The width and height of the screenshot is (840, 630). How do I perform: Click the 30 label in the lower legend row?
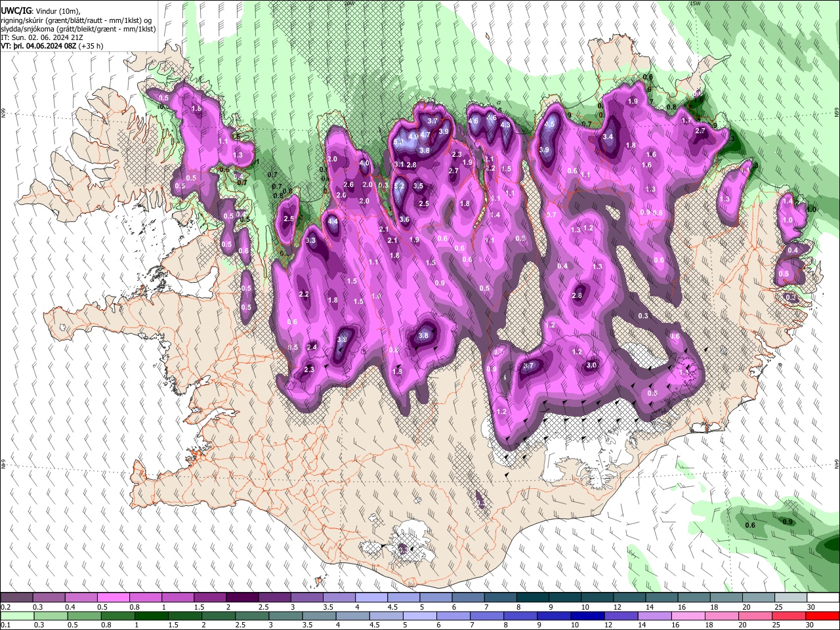click(x=810, y=625)
